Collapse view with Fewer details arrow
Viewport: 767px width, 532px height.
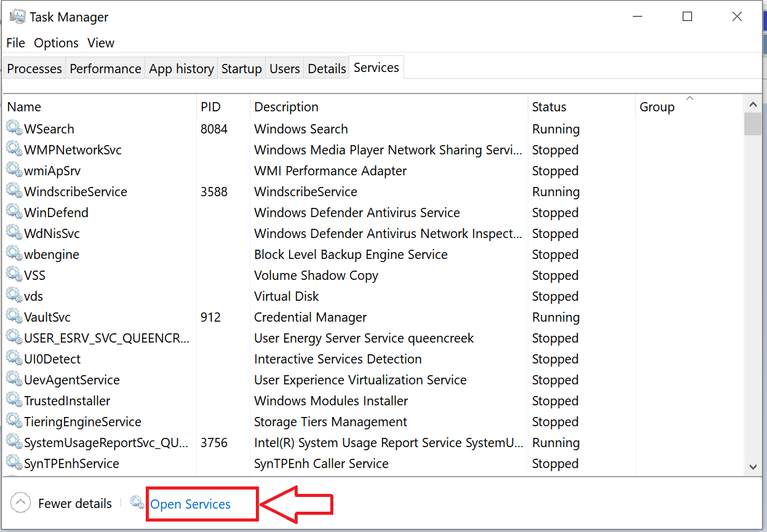coord(20,503)
